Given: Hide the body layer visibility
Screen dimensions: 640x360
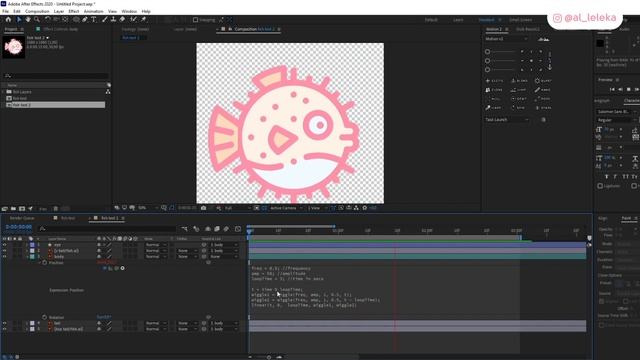Looking at the screenshot, I should point(4,257).
